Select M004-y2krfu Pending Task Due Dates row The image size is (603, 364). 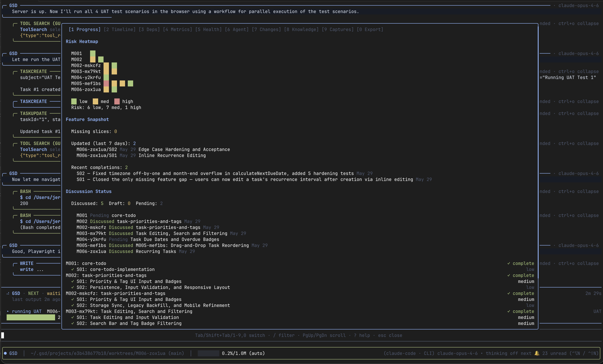(x=148, y=239)
